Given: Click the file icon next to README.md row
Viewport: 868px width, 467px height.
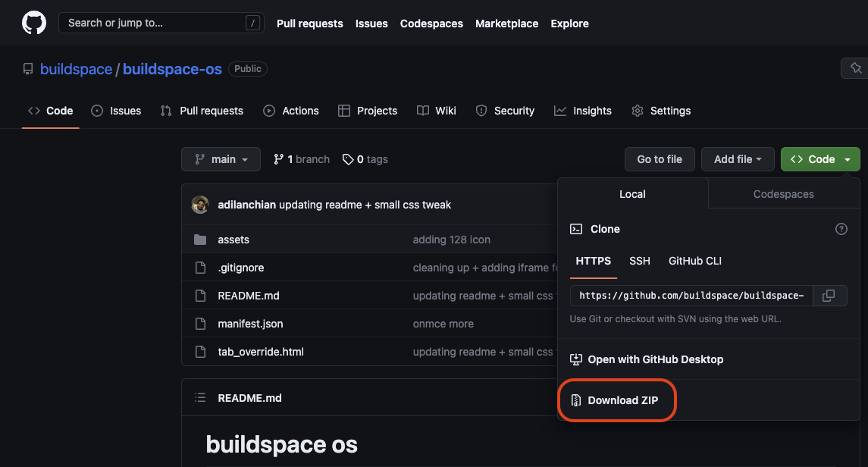Looking at the screenshot, I should point(200,296).
